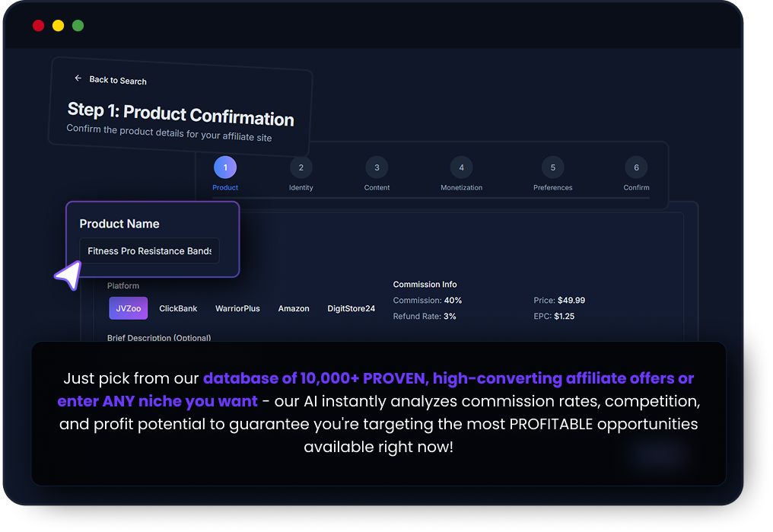Select DigitStore24 platform
Screen dimensions: 773x532
click(351, 308)
